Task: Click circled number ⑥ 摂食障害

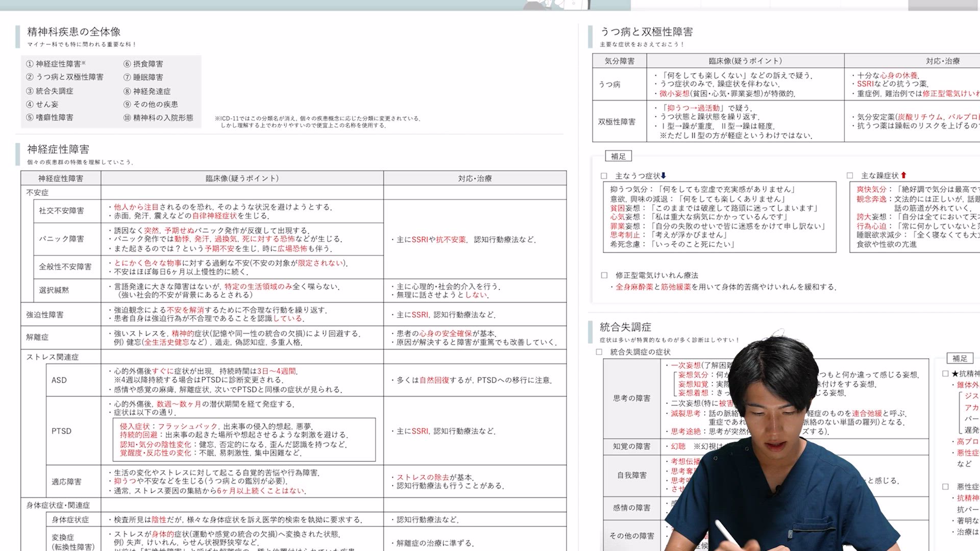Action: [x=127, y=64]
